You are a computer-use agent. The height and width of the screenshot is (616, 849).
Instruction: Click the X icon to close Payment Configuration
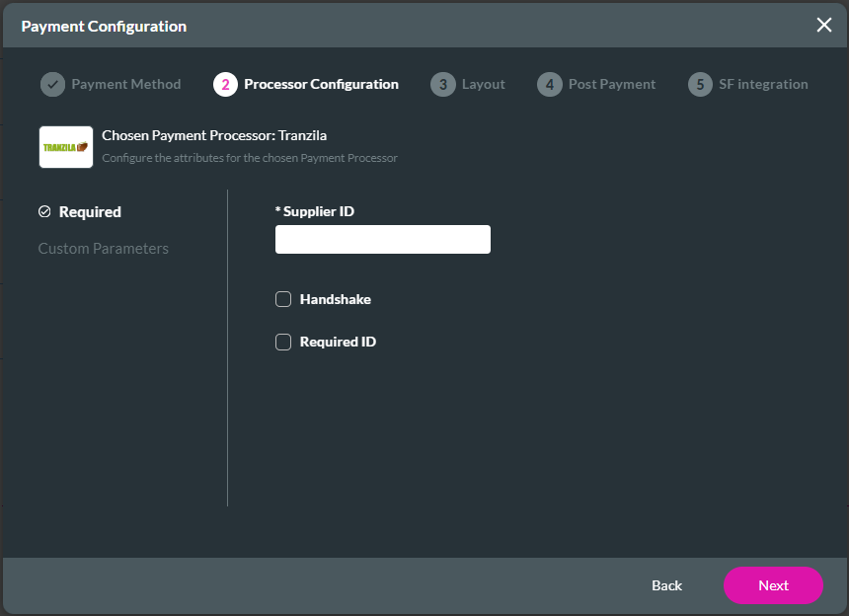point(824,26)
